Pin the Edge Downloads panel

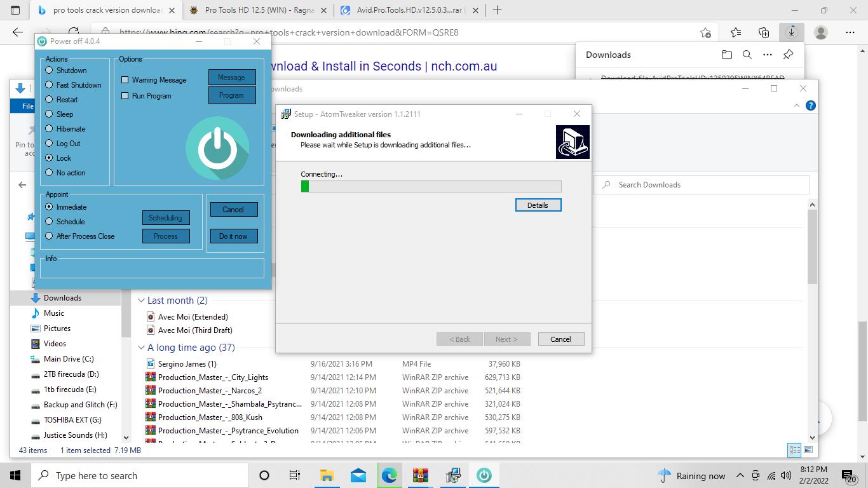(x=788, y=55)
